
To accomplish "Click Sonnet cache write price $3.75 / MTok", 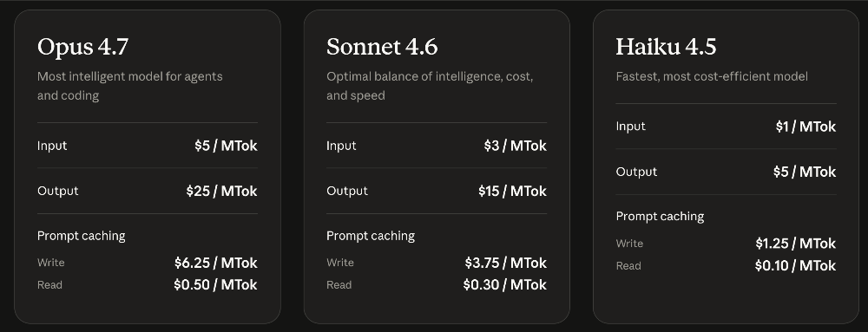I will pos(505,263).
